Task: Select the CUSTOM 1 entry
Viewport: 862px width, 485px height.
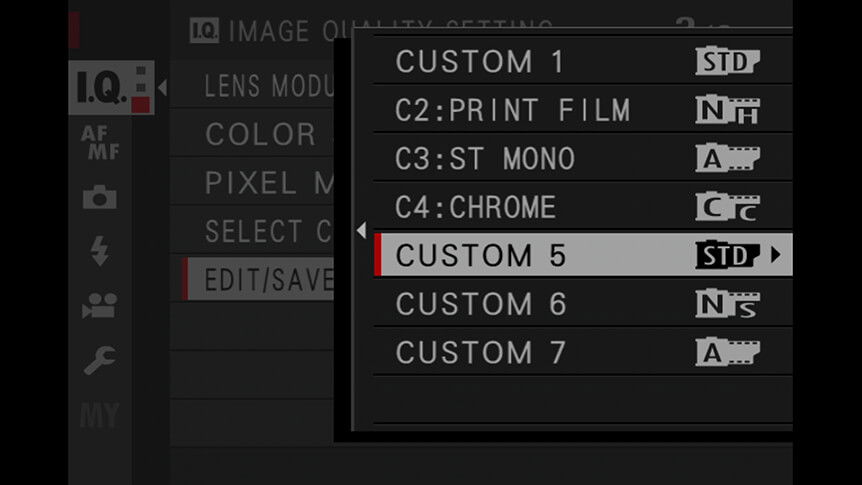Action: pyautogui.click(x=583, y=61)
